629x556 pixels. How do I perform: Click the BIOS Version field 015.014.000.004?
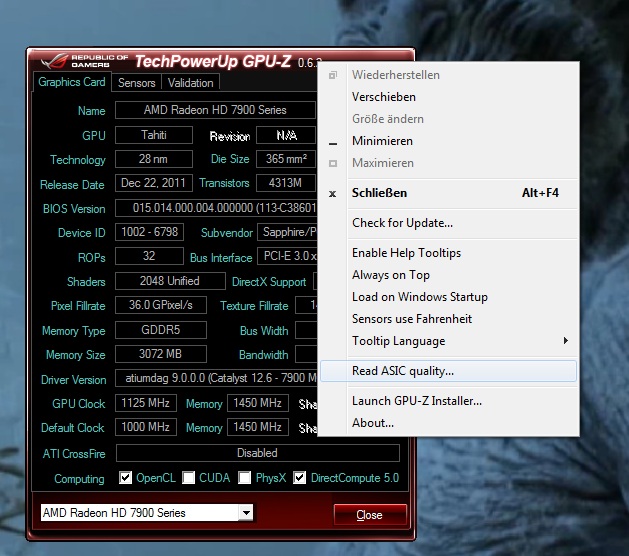tap(216, 208)
